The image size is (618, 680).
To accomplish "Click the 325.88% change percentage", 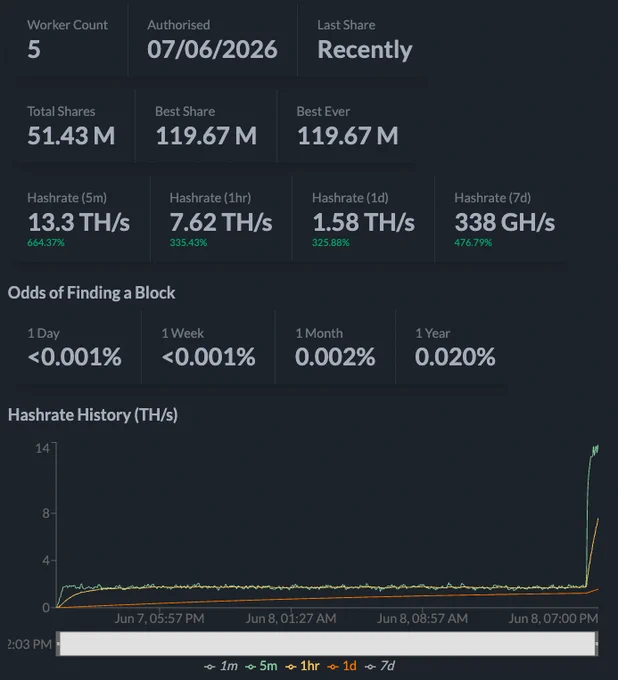I will click(x=331, y=243).
